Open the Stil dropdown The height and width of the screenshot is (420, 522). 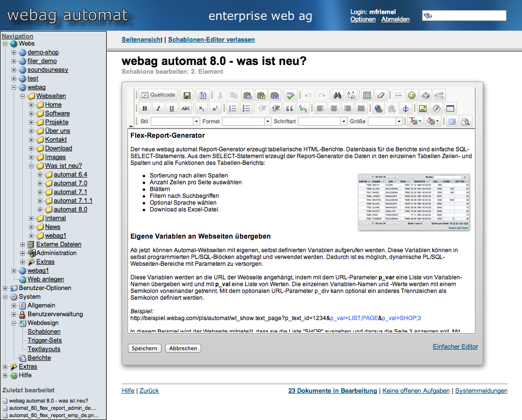click(175, 121)
